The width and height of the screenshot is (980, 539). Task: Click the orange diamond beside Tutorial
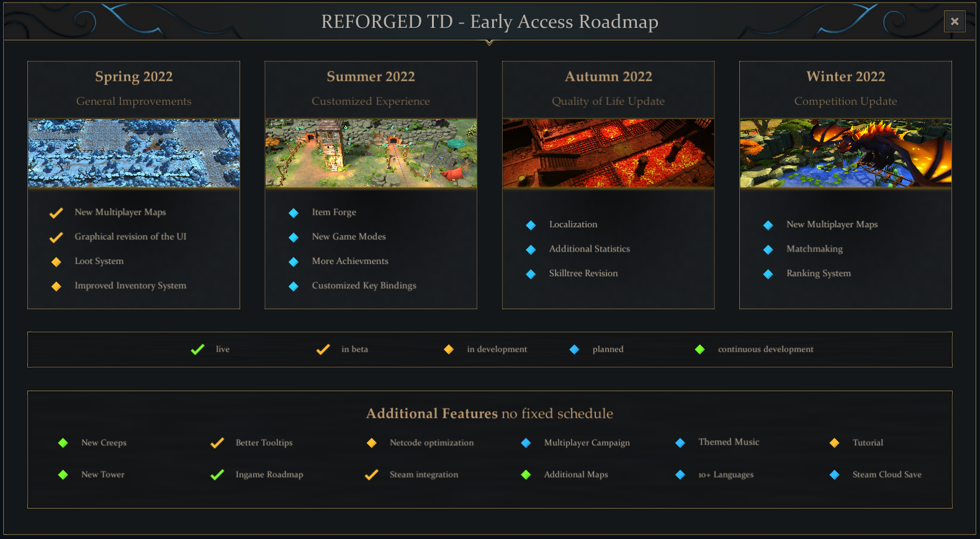tap(834, 443)
